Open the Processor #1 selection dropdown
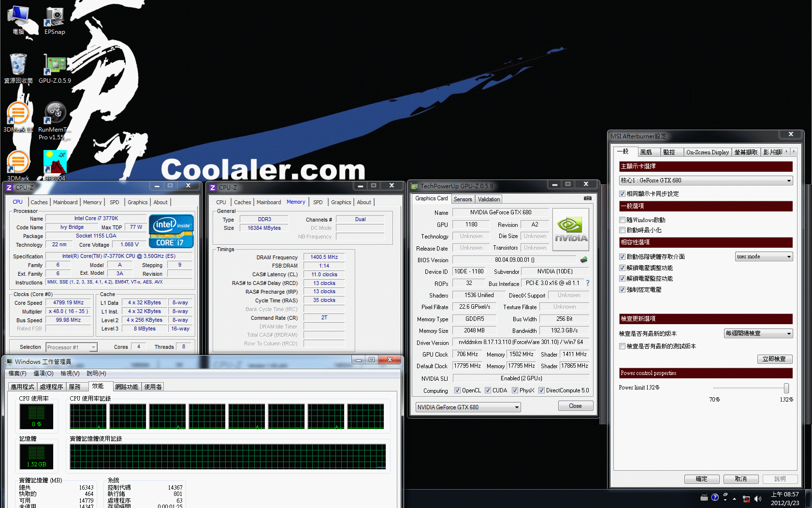The image size is (812, 508). click(x=72, y=347)
